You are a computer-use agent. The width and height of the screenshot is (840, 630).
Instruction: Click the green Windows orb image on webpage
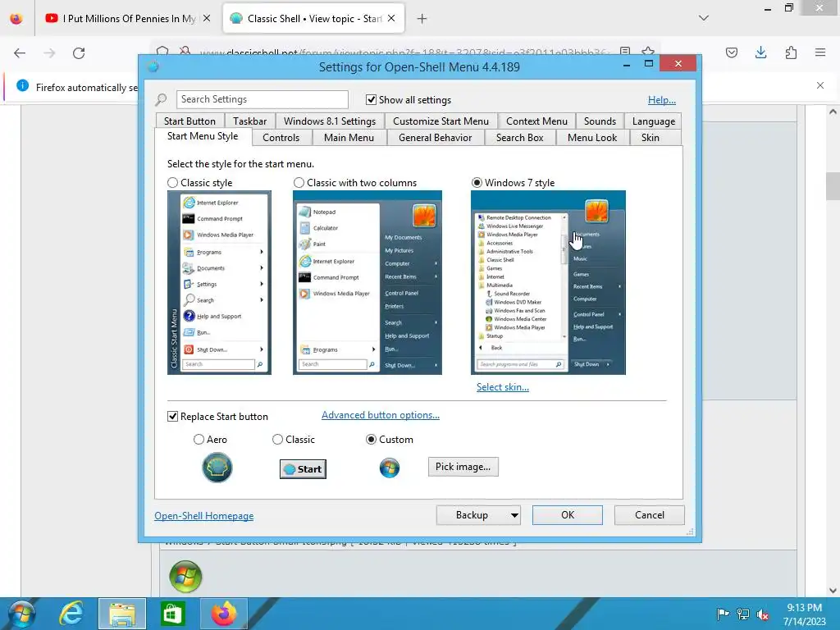tap(186, 577)
